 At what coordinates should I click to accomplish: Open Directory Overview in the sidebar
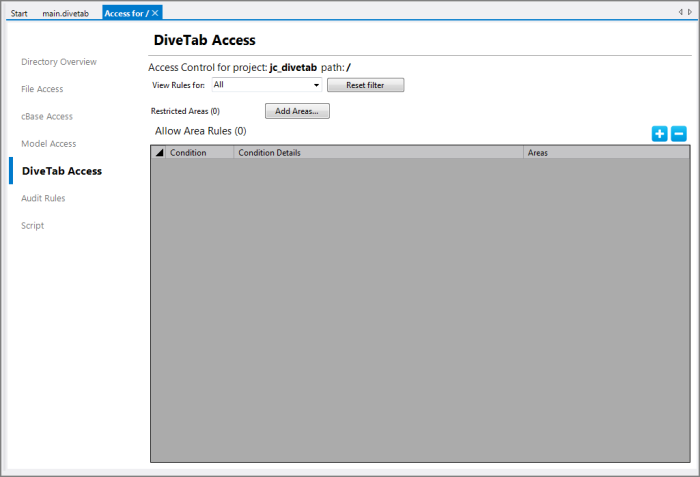(x=59, y=62)
